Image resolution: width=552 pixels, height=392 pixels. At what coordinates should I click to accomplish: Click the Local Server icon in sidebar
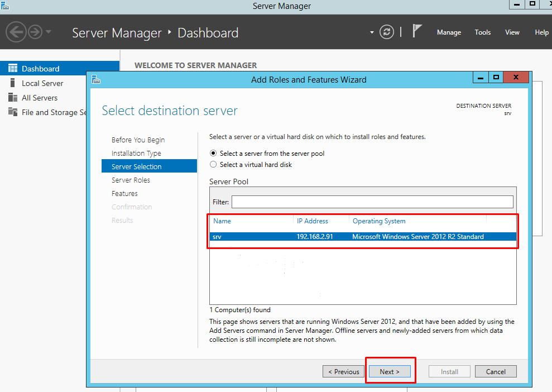coord(13,83)
